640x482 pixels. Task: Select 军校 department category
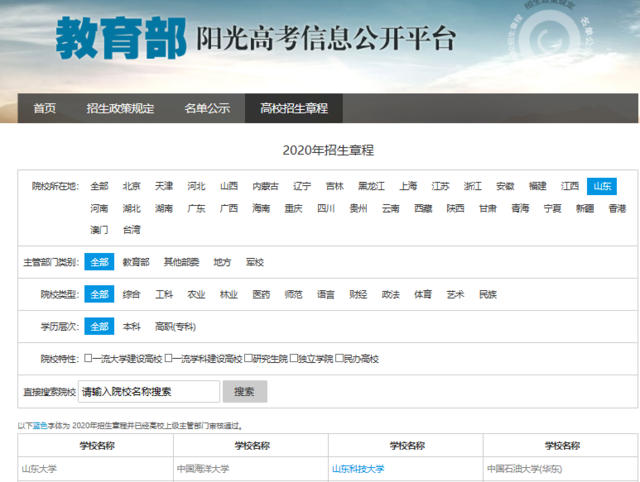[255, 262]
